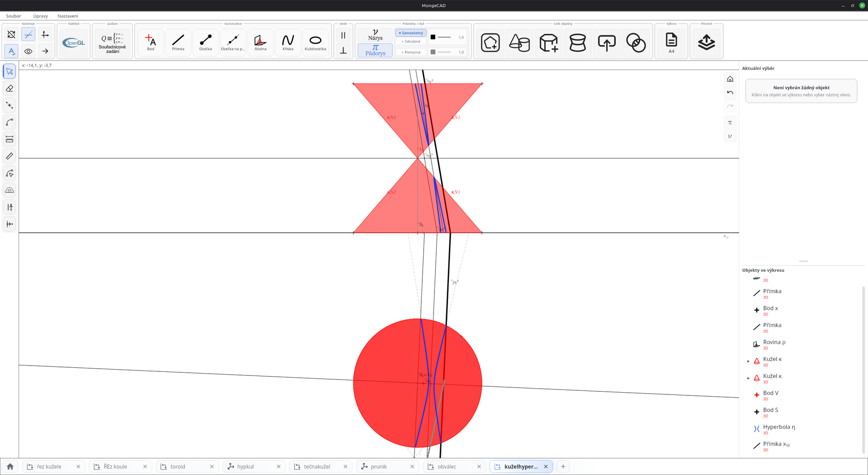Pick the eraser tool in left sidebar
Screen dimensions: 868x475
click(x=9, y=88)
